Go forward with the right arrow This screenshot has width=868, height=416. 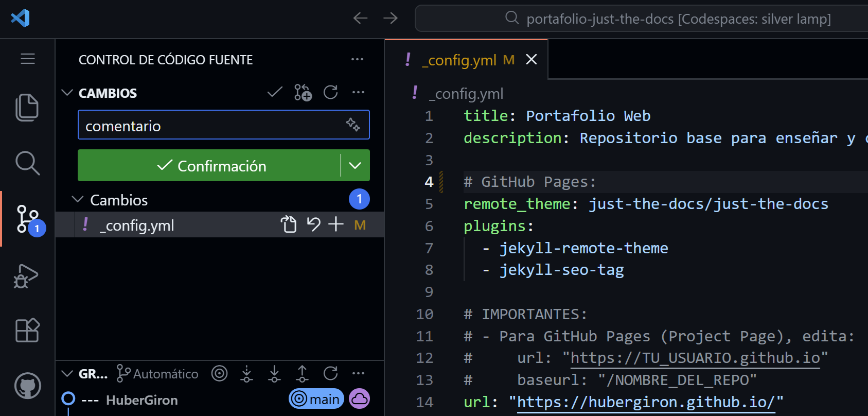coord(391,18)
